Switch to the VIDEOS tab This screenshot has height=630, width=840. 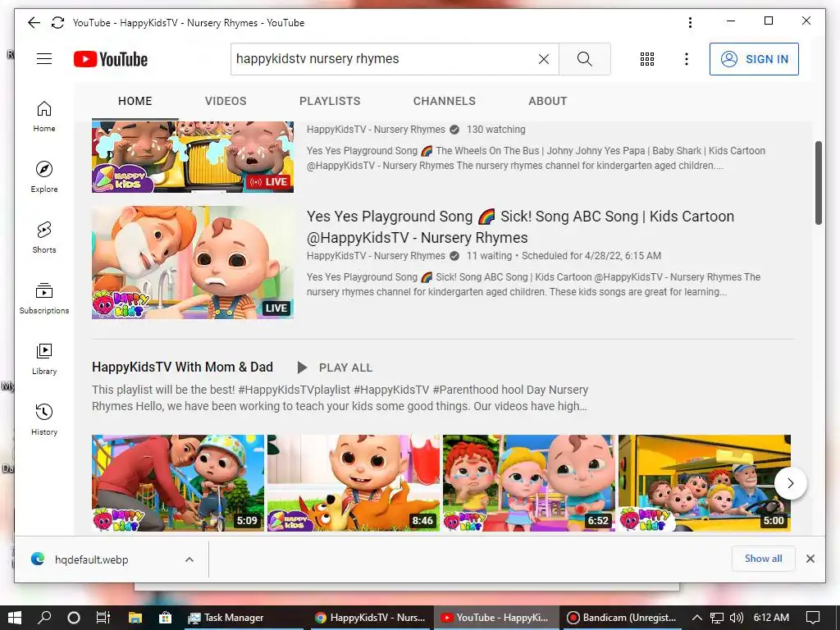[x=226, y=101]
